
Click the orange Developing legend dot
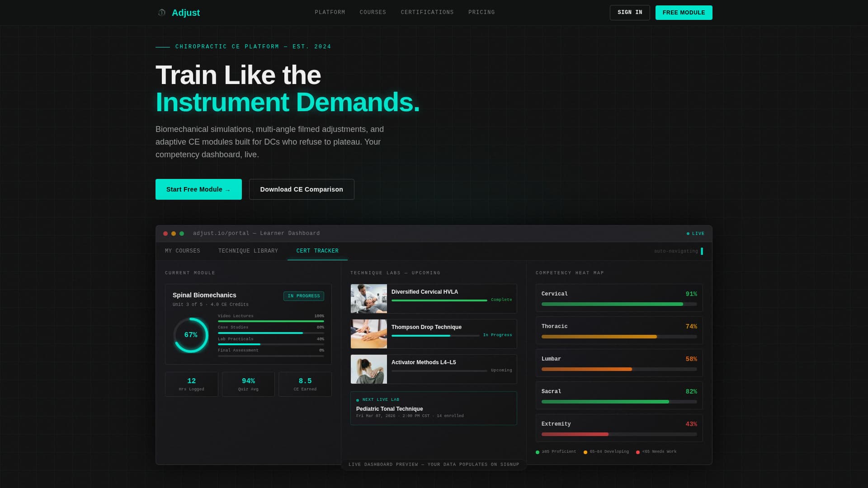pyautogui.click(x=585, y=452)
